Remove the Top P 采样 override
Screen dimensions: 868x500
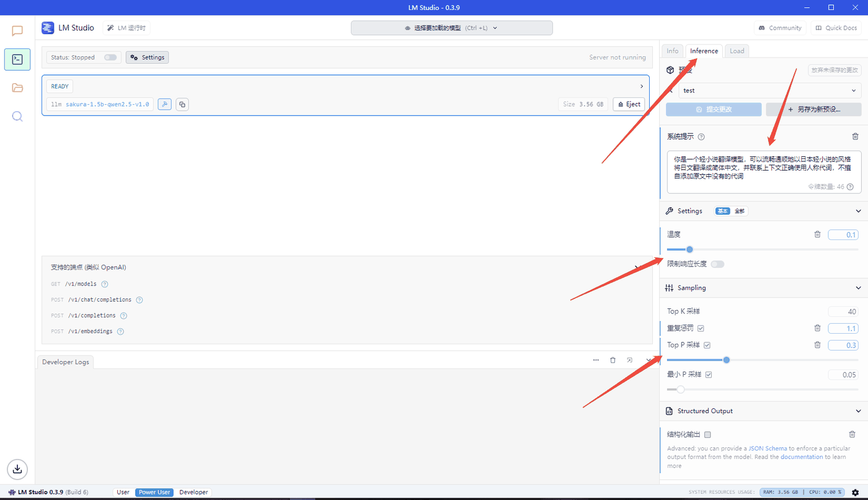click(817, 345)
